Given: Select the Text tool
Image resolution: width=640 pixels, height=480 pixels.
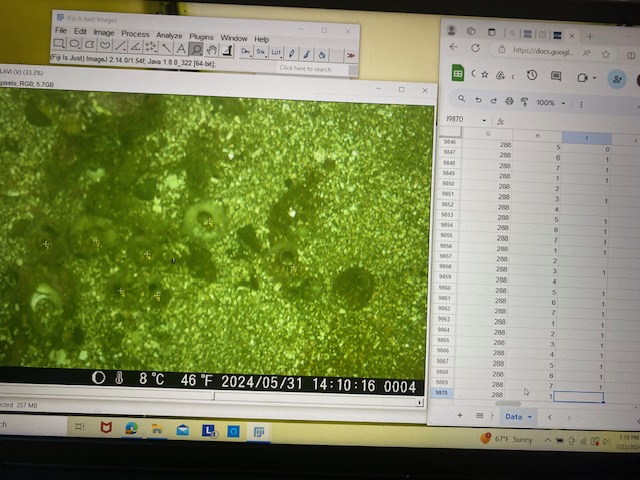Looking at the screenshot, I should pos(181,49).
